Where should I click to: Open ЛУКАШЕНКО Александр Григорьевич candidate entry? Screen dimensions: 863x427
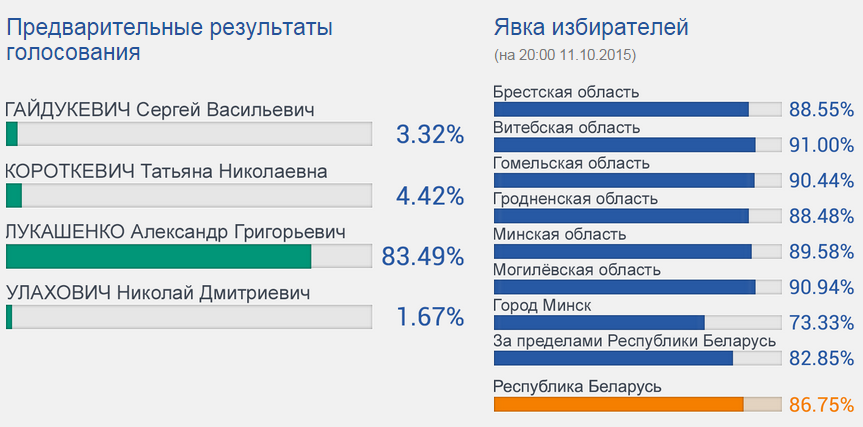tap(176, 232)
